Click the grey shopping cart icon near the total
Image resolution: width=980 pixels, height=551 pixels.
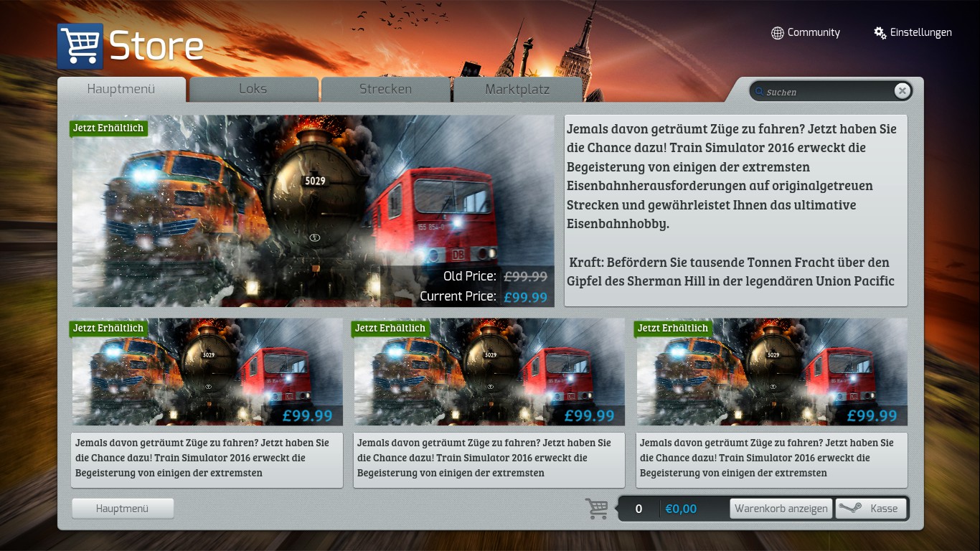tap(597, 509)
